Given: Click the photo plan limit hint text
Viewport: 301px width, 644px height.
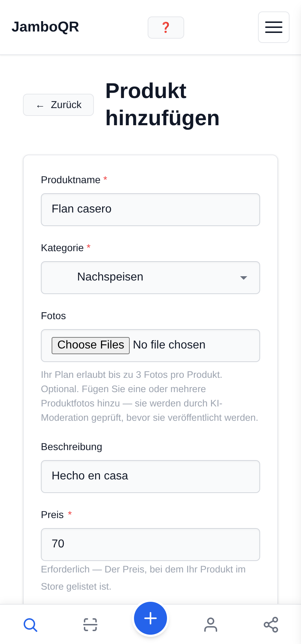Looking at the screenshot, I should 150,396.
